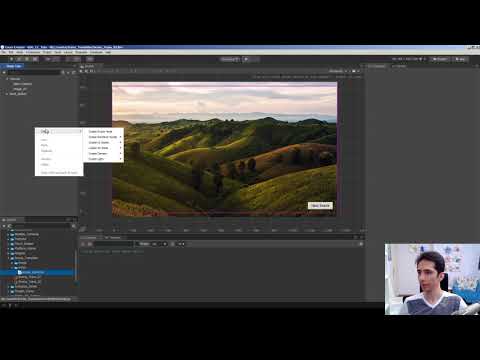Viewport: 480px width, 360px height.
Task: Collapse the Canvas node
Action: pyautogui.click(x=7, y=79)
